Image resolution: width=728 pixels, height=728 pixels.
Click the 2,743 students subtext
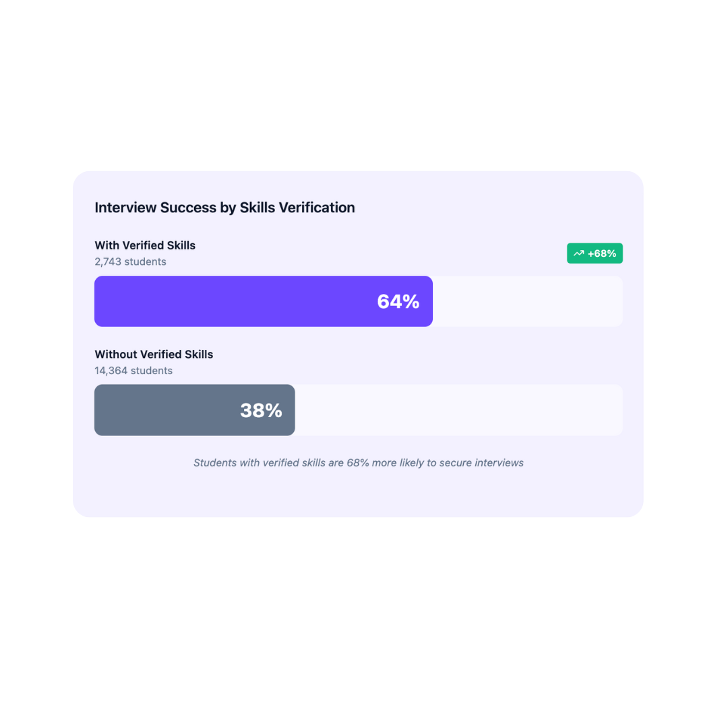130,262
